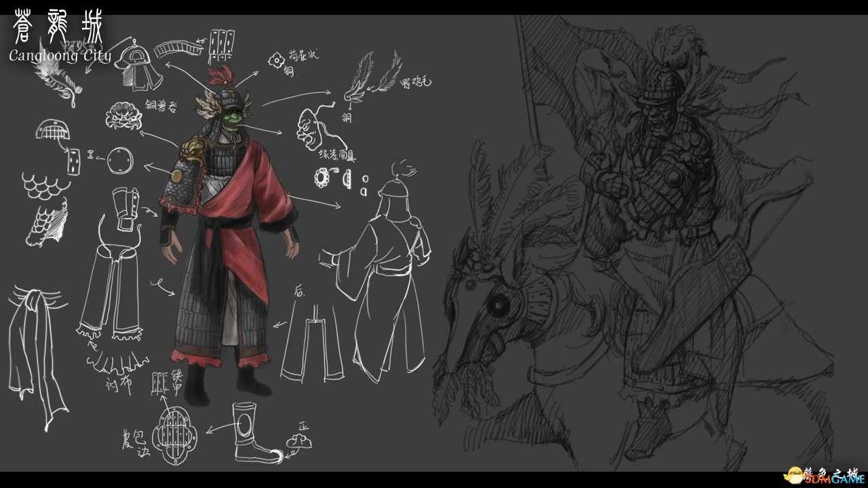Viewport: 868px width, 488px height.
Task: Click the "Cangloong City" title text
Action: point(60,55)
